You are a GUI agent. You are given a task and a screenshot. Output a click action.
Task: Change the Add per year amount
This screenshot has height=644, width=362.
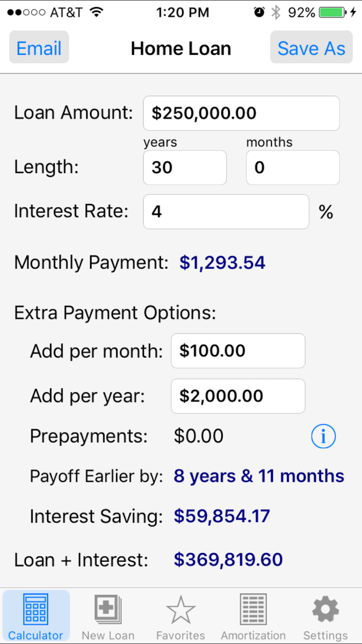(238, 396)
